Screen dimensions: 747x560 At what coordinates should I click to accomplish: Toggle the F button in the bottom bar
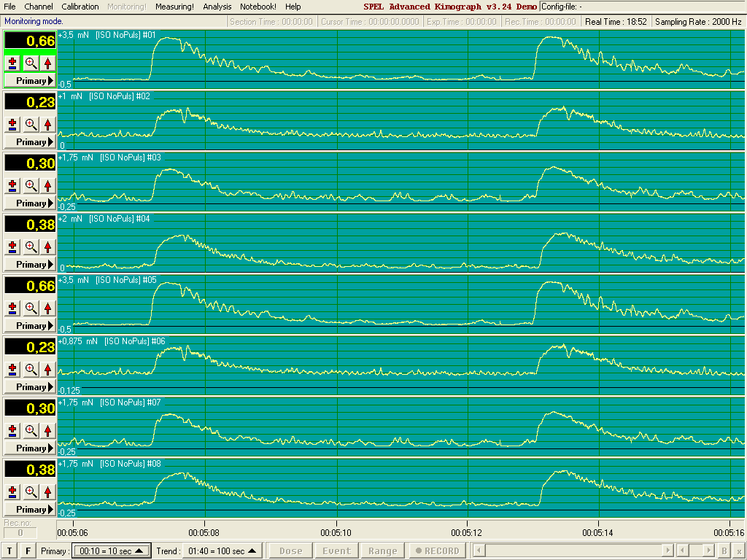pyautogui.click(x=28, y=551)
